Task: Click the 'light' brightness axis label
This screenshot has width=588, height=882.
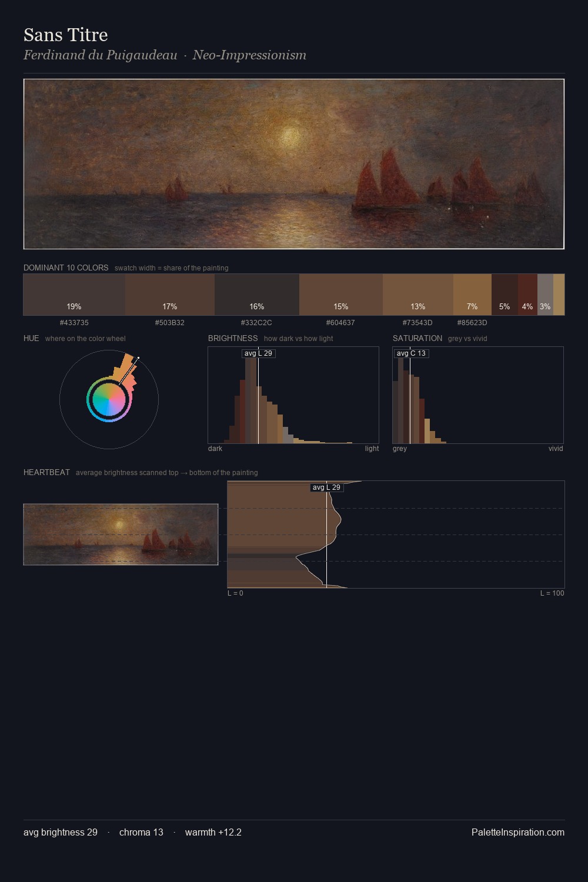Action: point(372,449)
